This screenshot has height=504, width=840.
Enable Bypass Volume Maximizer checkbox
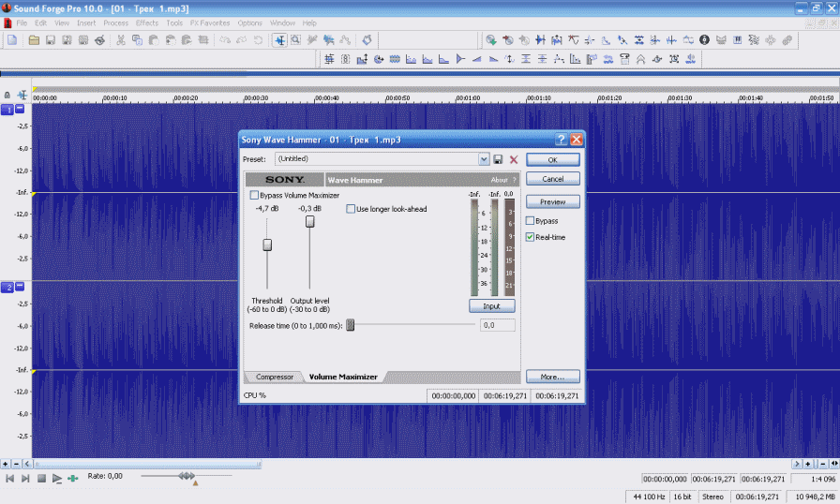click(x=254, y=195)
